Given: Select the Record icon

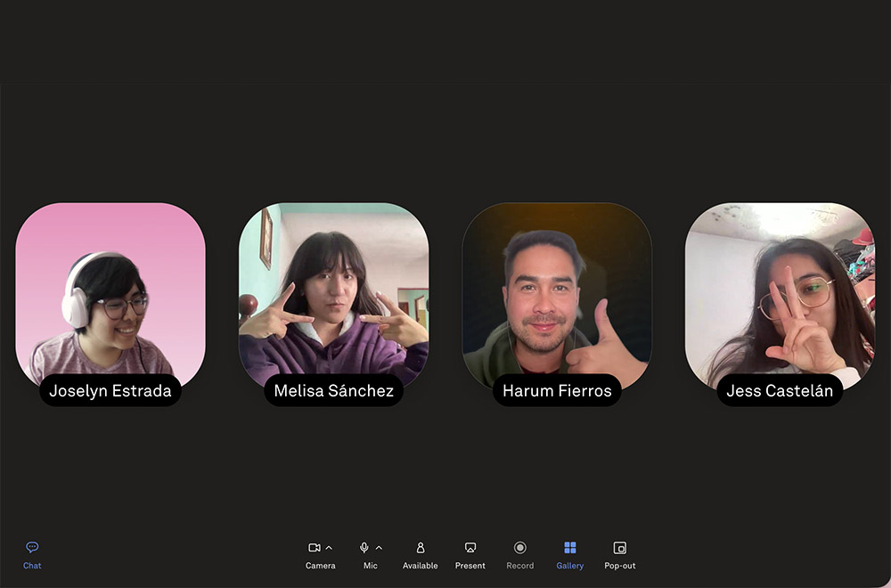Looking at the screenshot, I should coord(519,548).
